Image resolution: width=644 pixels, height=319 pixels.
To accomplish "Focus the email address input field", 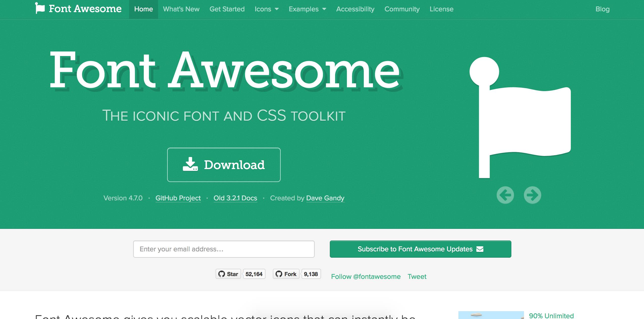I will click(x=224, y=249).
